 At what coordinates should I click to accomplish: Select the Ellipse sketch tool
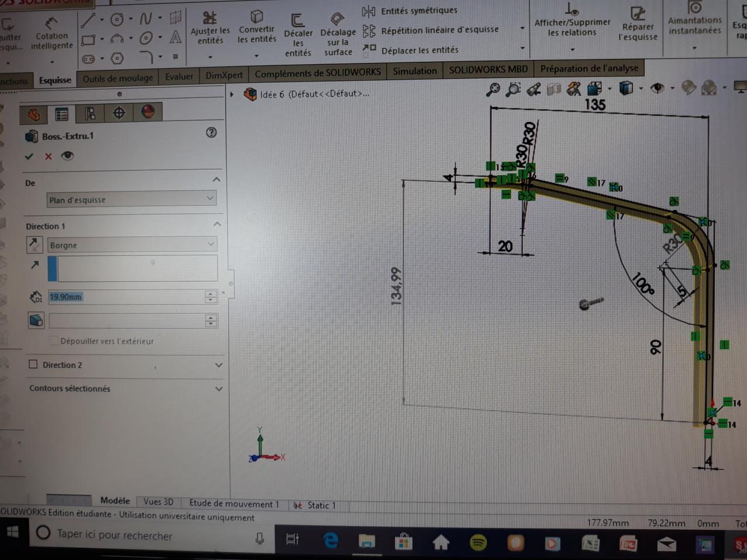tap(146, 38)
